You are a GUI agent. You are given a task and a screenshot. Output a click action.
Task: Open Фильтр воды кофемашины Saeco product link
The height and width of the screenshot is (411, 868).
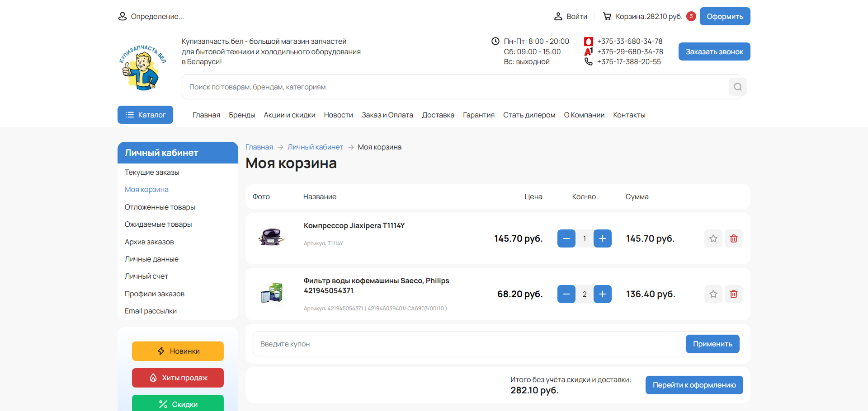coord(376,285)
